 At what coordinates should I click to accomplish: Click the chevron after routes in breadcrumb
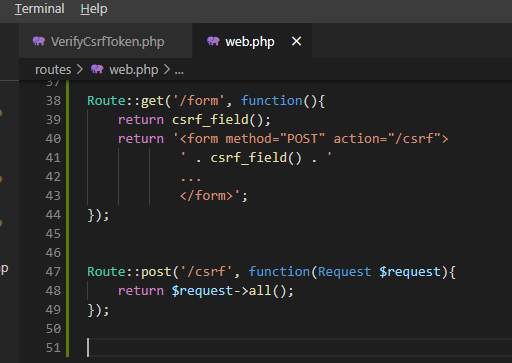click(80, 69)
